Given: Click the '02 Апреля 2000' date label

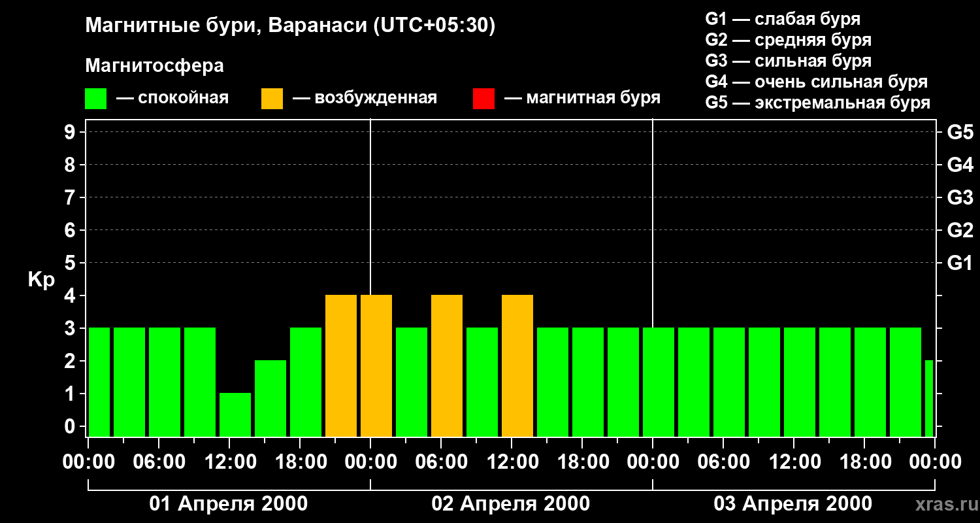Looking at the screenshot, I should pyautogui.click(x=511, y=504).
